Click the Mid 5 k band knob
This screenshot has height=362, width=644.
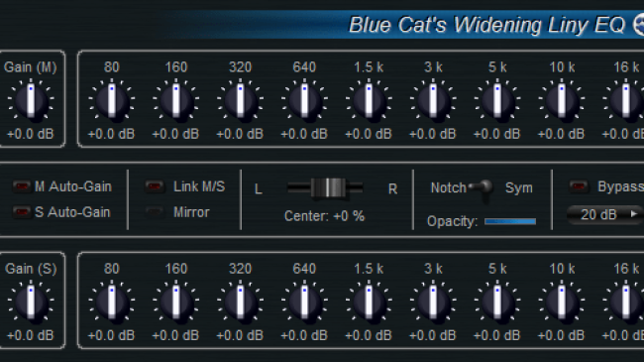497,100
